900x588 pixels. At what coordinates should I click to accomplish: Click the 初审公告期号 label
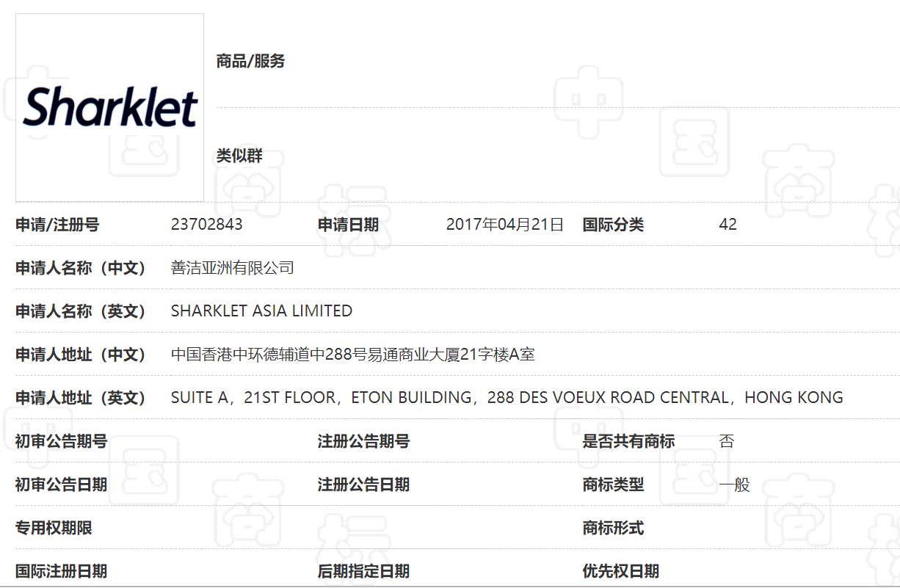tap(62, 441)
